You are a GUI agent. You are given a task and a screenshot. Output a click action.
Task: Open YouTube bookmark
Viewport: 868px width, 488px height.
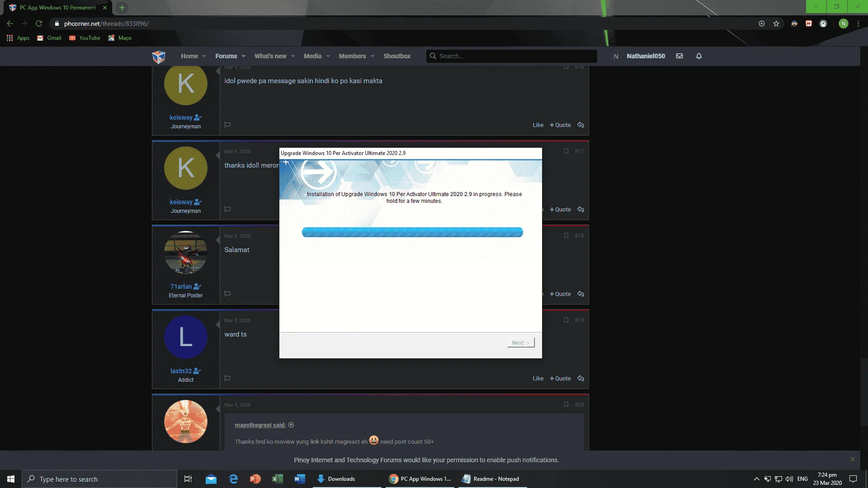(85, 38)
